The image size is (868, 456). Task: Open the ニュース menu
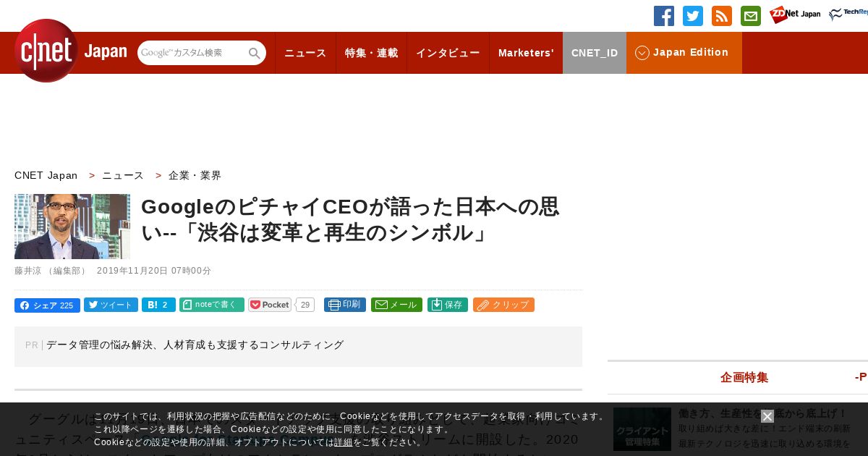tap(305, 53)
